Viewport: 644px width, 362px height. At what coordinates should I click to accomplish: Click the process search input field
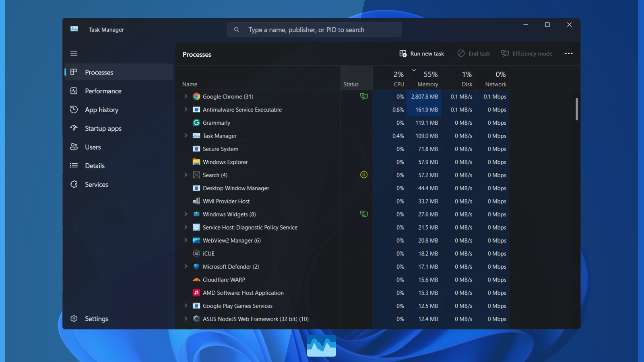pos(314,30)
